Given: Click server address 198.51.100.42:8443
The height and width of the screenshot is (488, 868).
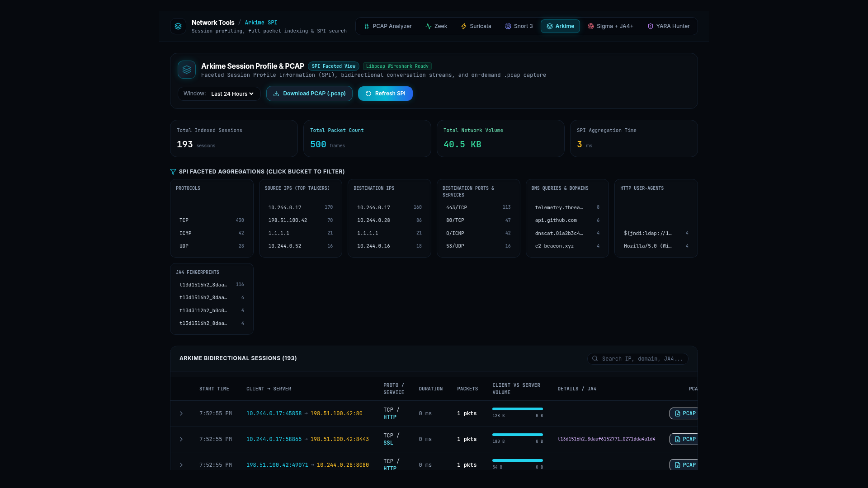Looking at the screenshot, I should [x=340, y=439].
